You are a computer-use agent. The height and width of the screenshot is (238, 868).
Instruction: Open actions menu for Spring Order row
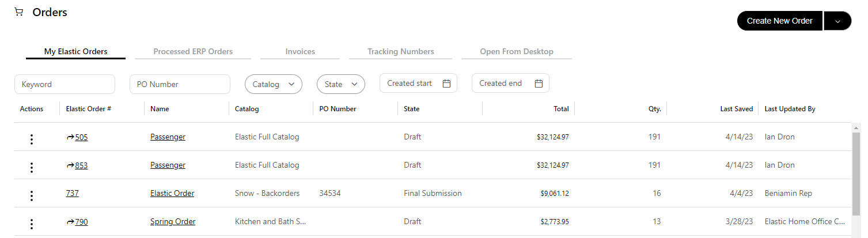32,224
